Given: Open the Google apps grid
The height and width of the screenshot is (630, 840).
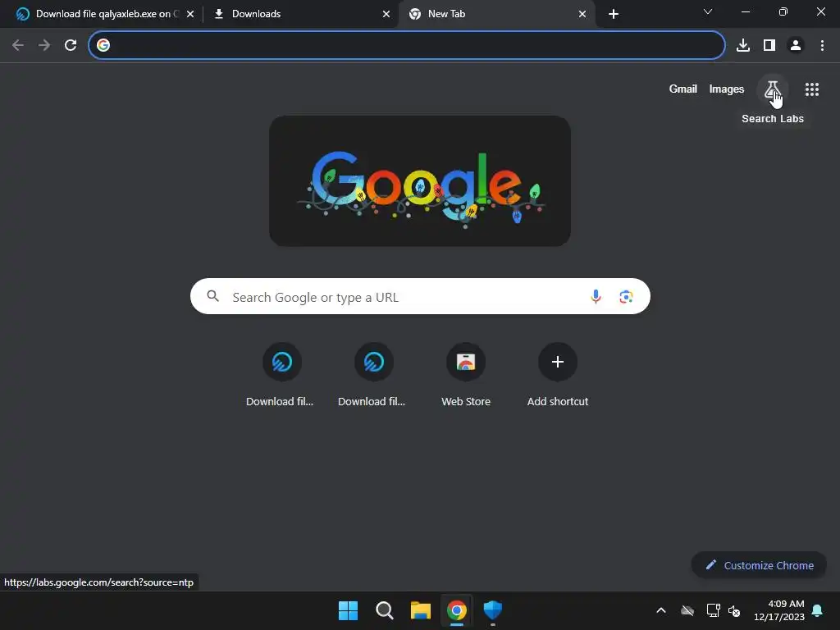Looking at the screenshot, I should [x=811, y=89].
